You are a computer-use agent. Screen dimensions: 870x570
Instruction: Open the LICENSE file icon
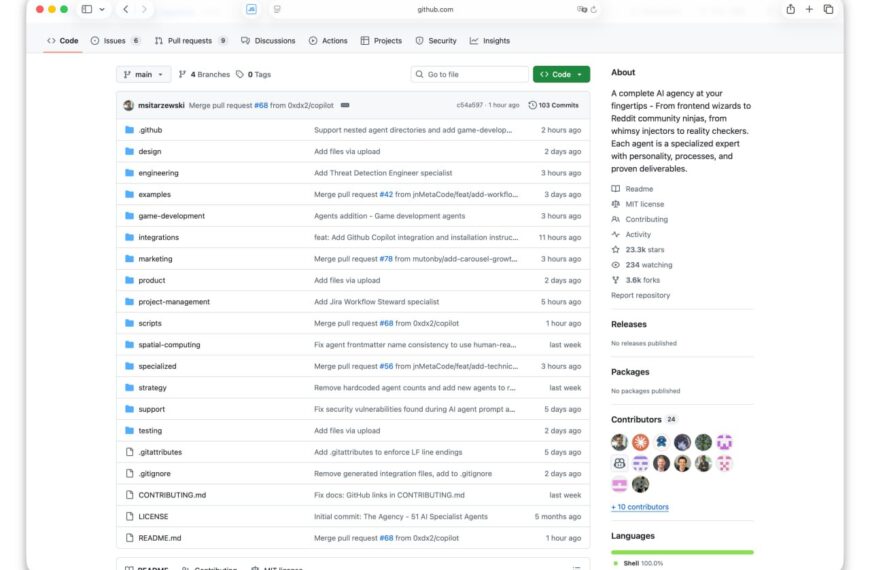point(129,516)
